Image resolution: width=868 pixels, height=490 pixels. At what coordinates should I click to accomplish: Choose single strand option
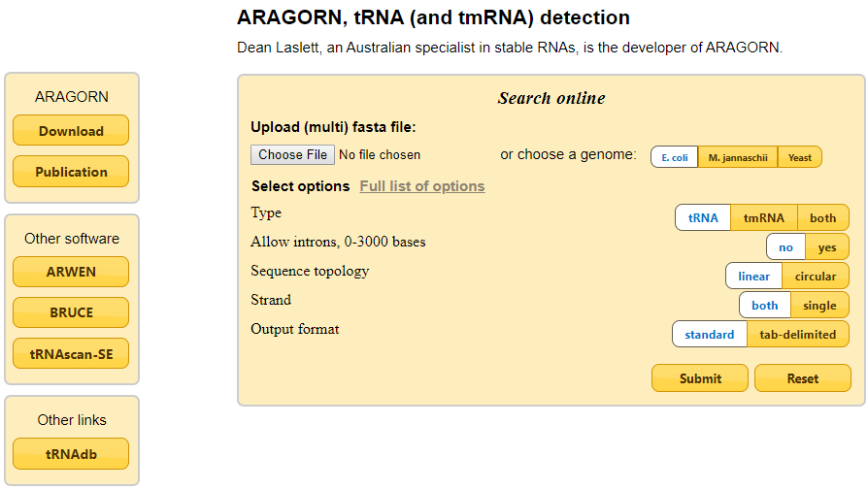point(819,306)
